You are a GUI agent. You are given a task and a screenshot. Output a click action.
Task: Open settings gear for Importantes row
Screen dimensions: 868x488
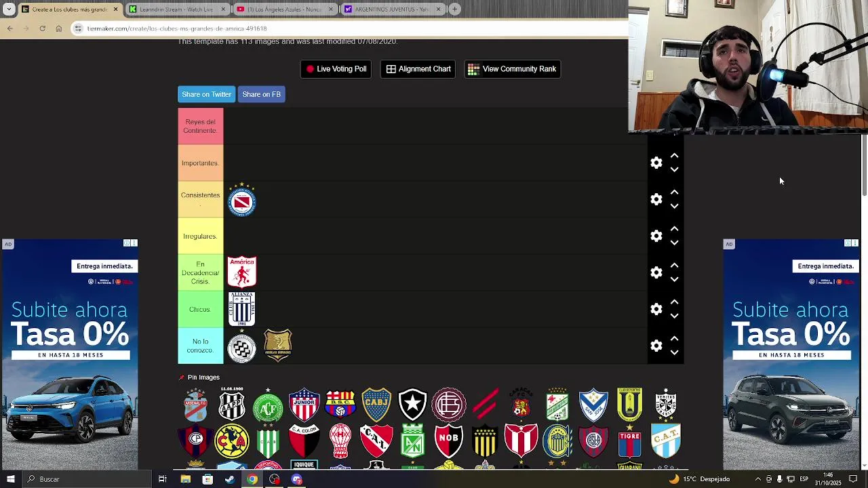(x=656, y=163)
